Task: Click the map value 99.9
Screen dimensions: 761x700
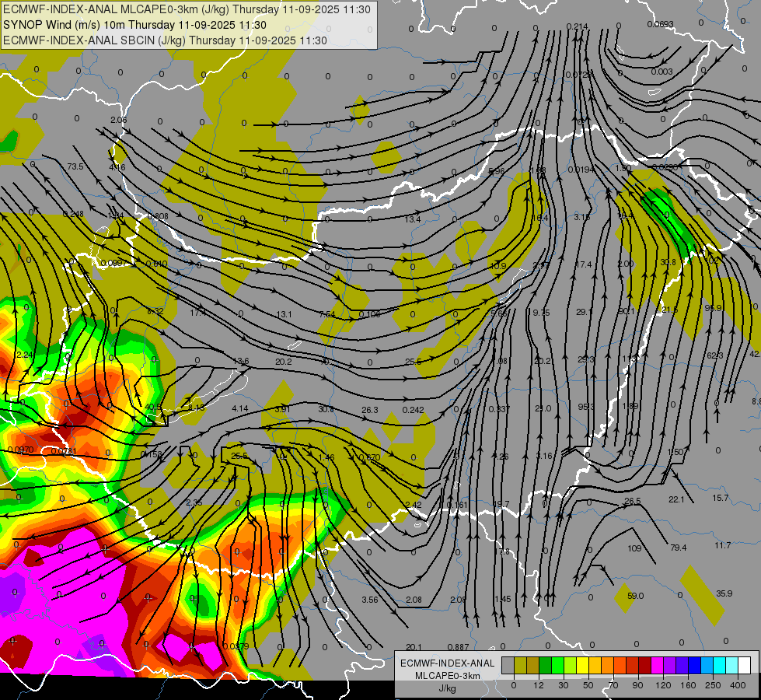Action: click(713, 308)
